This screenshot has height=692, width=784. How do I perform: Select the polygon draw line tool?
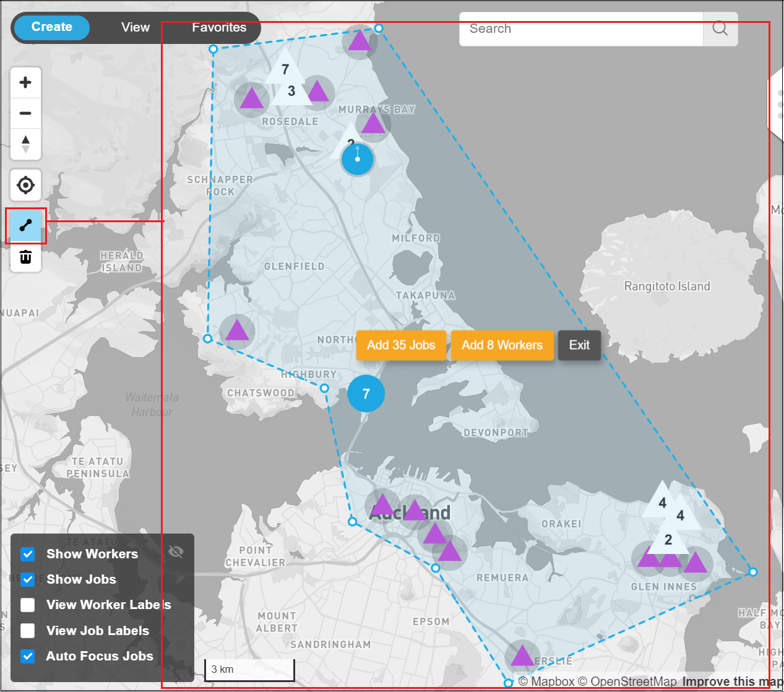tap(25, 225)
